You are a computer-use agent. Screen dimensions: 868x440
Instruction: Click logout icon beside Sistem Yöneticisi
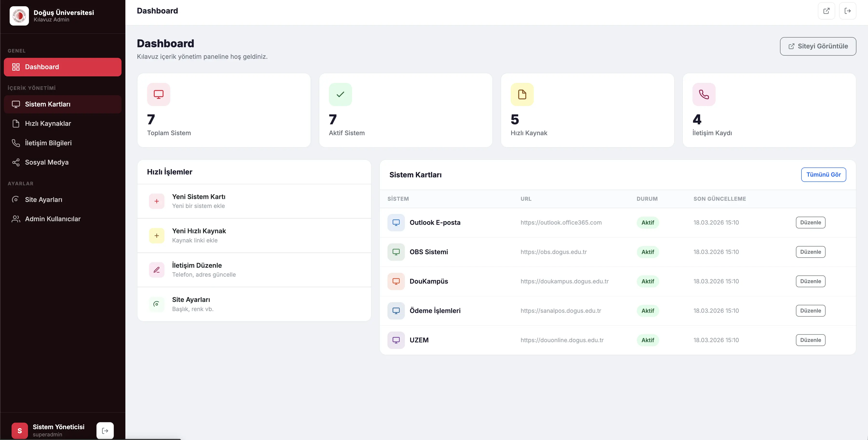(x=105, y=430)
